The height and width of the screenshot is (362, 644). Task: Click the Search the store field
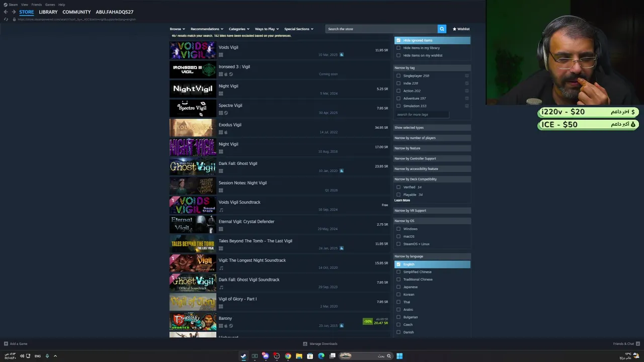pyautogui.click(x=381, y=29)
